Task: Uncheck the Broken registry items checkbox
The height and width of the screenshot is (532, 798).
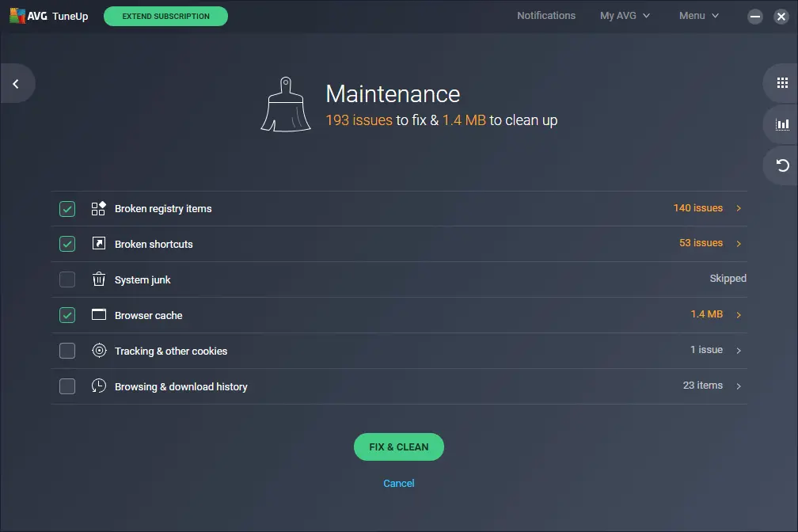Action: pyautogui.click(x=67, y=209)
